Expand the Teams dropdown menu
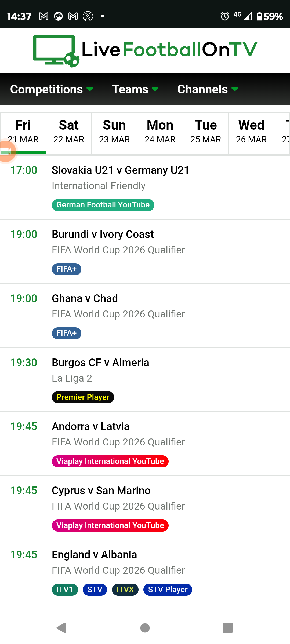 [x=135, y=89]
